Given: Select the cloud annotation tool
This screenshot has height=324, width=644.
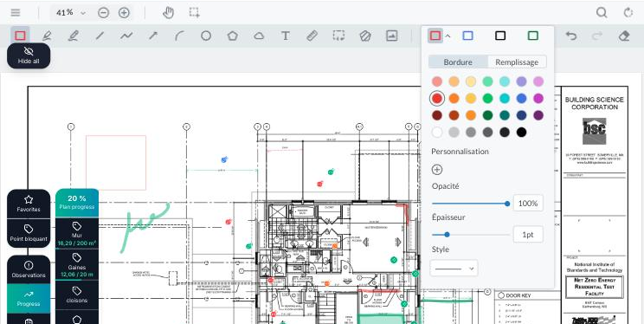Looking at the screenshot, I should pyautogui.click(x=259, y=36).
